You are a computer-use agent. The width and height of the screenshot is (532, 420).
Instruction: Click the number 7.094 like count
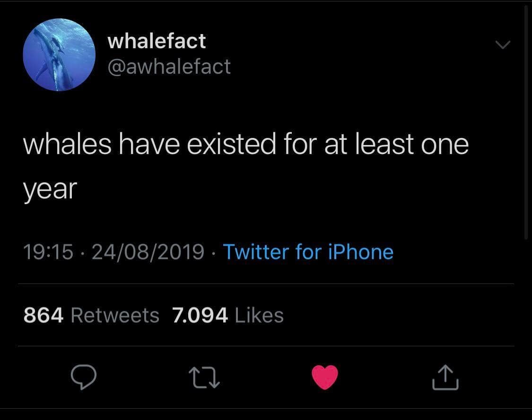(x=200, y=315)
